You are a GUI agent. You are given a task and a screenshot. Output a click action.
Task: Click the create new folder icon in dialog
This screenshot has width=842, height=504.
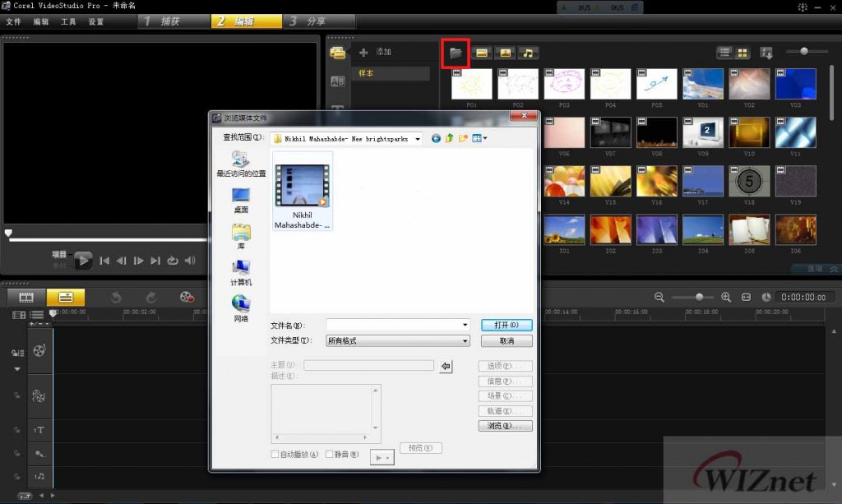tap(463, 138)
